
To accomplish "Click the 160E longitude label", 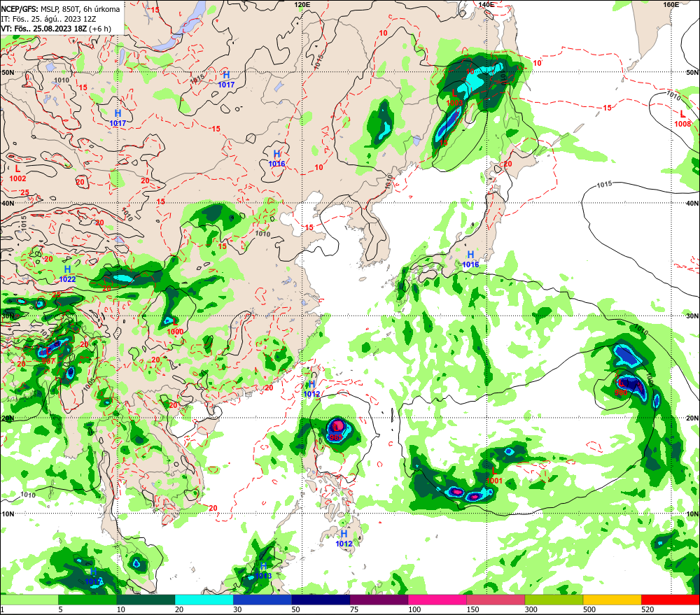I will 671,4.
